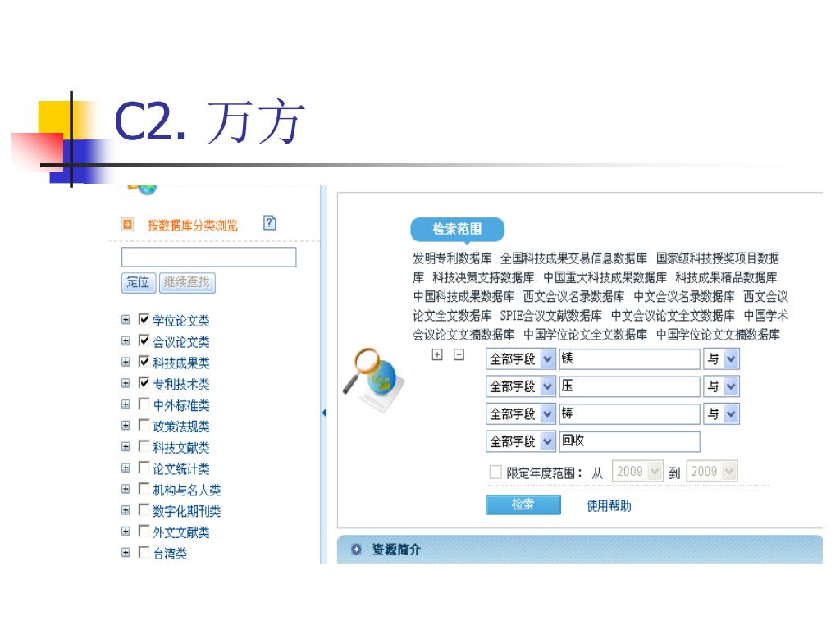This screenshot has width=840, height=630.
Task: Check the 政策法规类 checkbox
Action: pyautogui.click(x=144, y=425)
